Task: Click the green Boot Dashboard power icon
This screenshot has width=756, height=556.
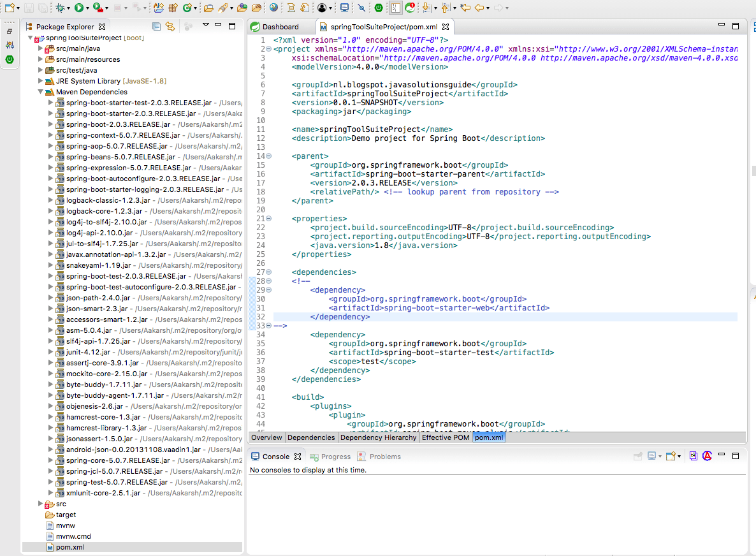Action: [x=379, y=8]
